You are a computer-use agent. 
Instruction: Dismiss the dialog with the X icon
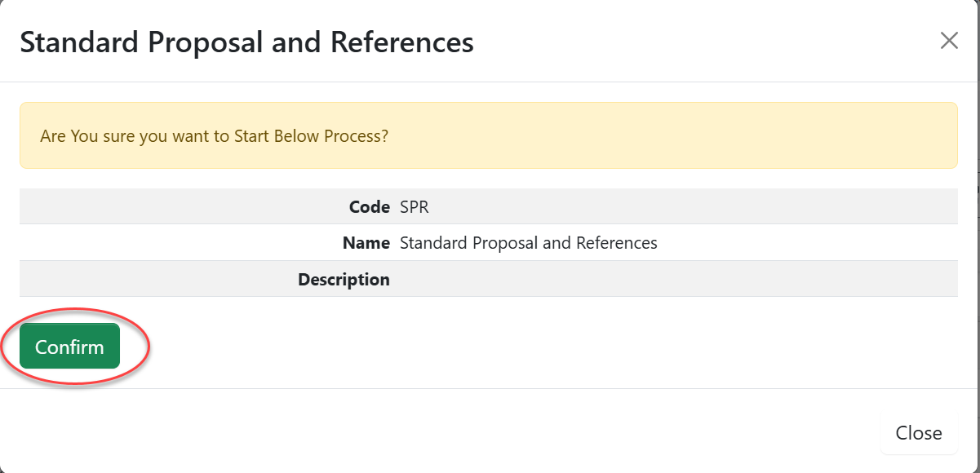pyautogui.click(x=949, y=41)
